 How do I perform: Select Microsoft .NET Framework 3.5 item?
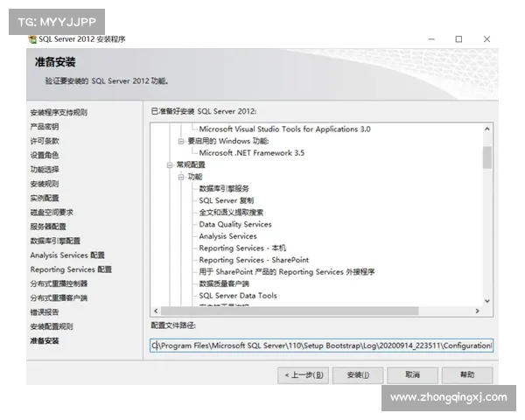tap(252, 153)
